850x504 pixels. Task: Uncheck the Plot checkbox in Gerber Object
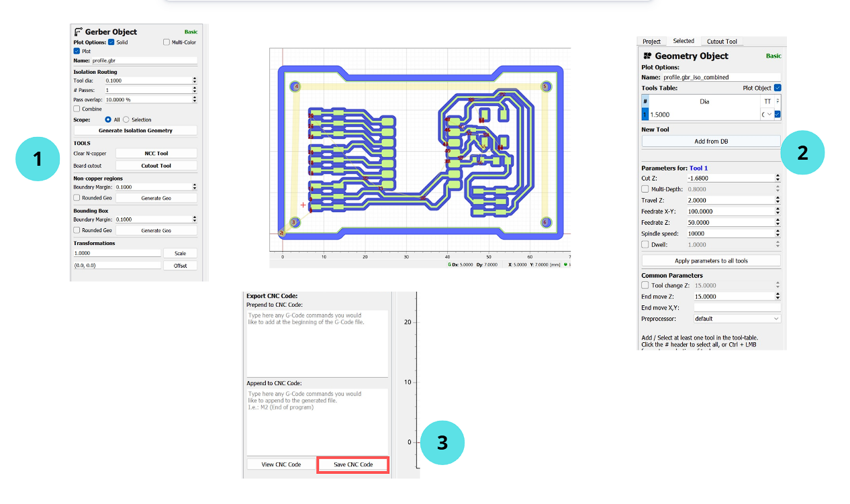pyautogui.click(x=77, y=51)
